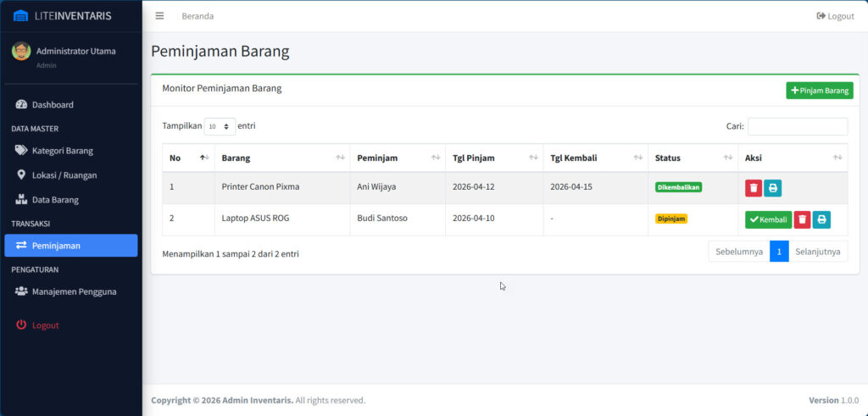Image resolution: width=868 pixels, height=416 pixels.
Task: Go to Selanjutnya page
Action: [x=817, y=252]
